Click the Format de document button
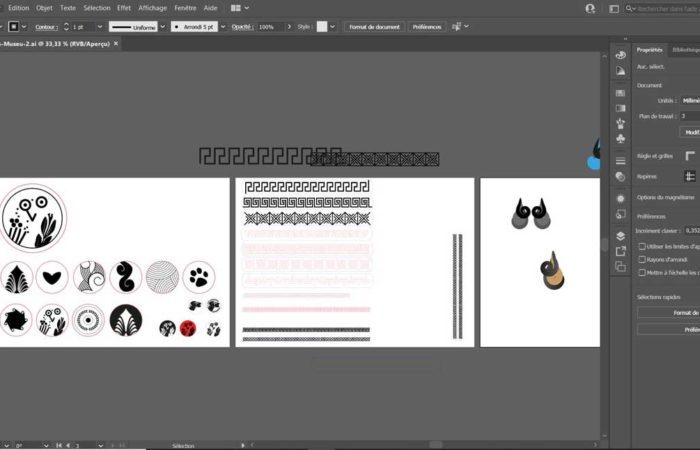The height and width of the screenshot is (450, 700). click(374, 27)
